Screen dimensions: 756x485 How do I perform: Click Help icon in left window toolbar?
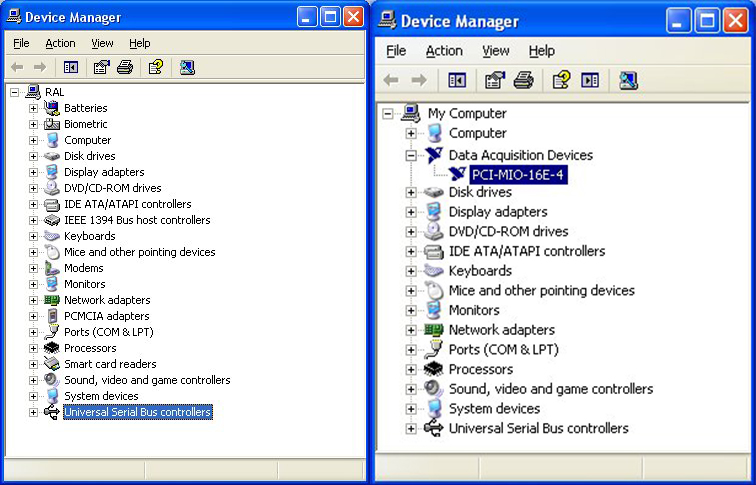(x=156, y=67)
